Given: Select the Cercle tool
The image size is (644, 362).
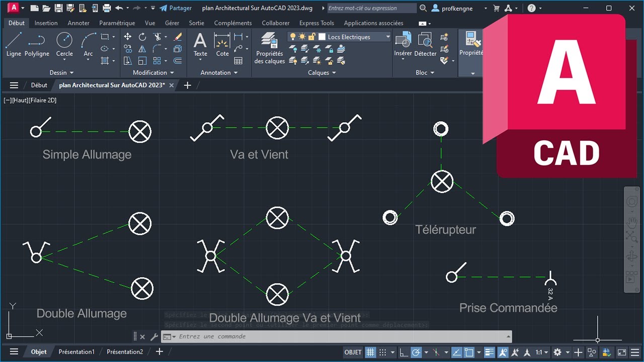Looking at the screenshot, I should tap(64, 44).
